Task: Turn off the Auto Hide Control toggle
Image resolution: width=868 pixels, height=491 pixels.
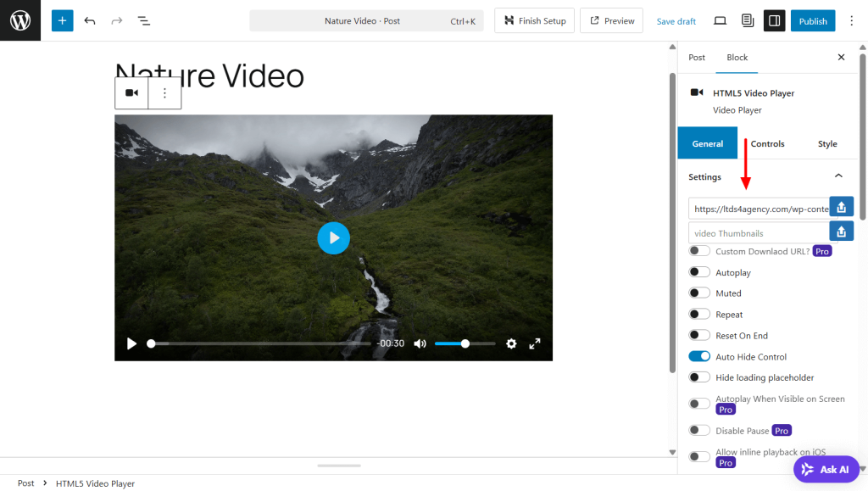Action: (699, 355)
